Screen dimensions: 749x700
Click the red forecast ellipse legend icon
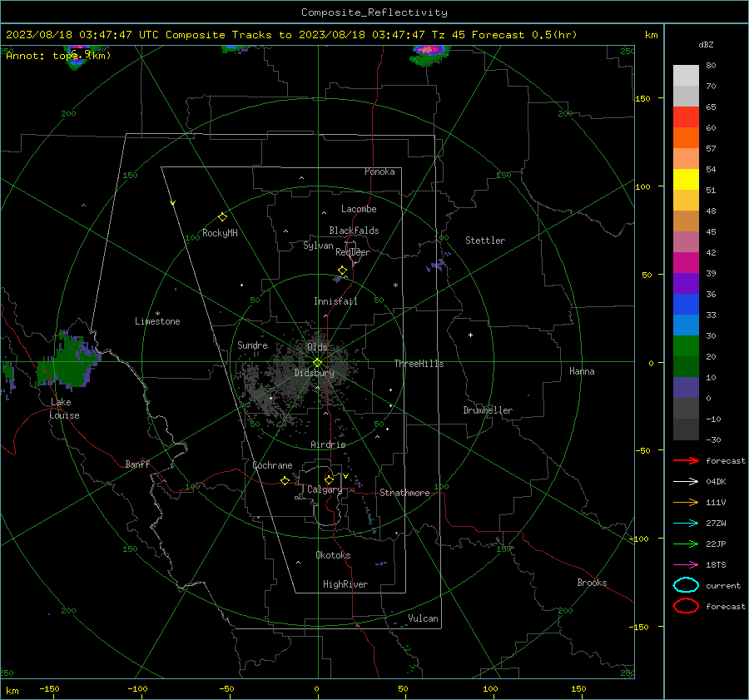point(686,606)
